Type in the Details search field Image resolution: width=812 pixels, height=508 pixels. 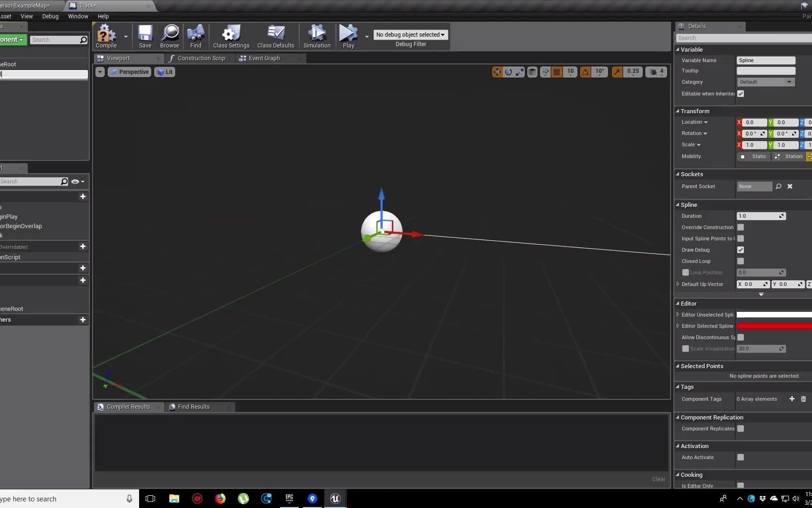[742, 38]
